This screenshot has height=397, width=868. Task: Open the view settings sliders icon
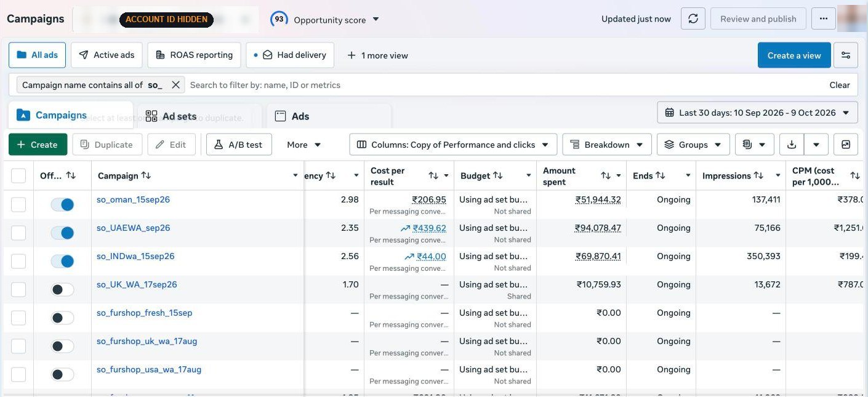[846, 55]
